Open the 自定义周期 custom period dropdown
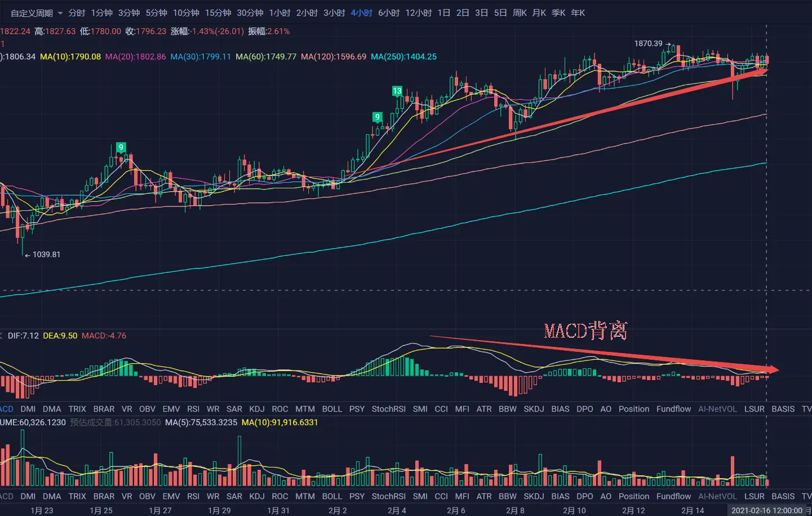 coord(37,13)
